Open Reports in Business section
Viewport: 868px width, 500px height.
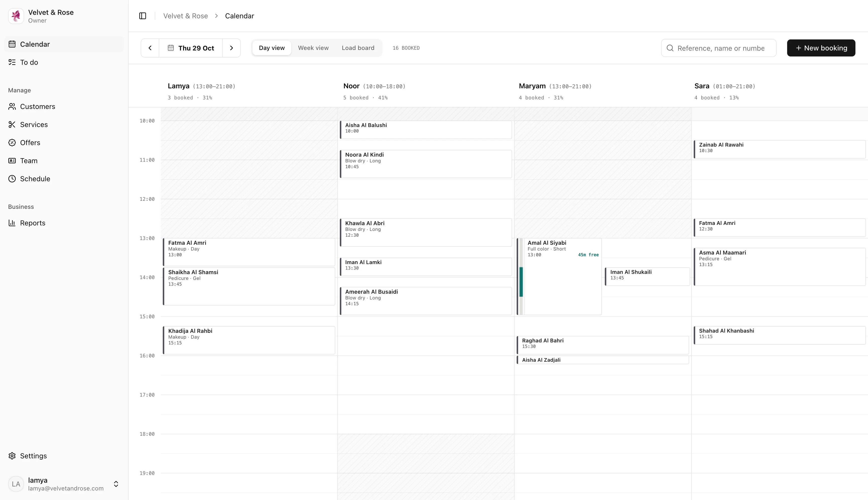tap(64, 223)
